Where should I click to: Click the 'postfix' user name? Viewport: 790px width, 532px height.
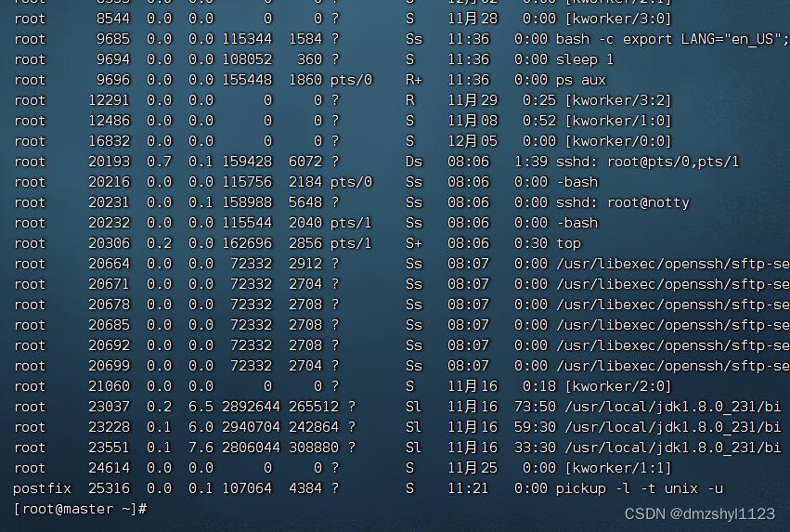point(42,488)
